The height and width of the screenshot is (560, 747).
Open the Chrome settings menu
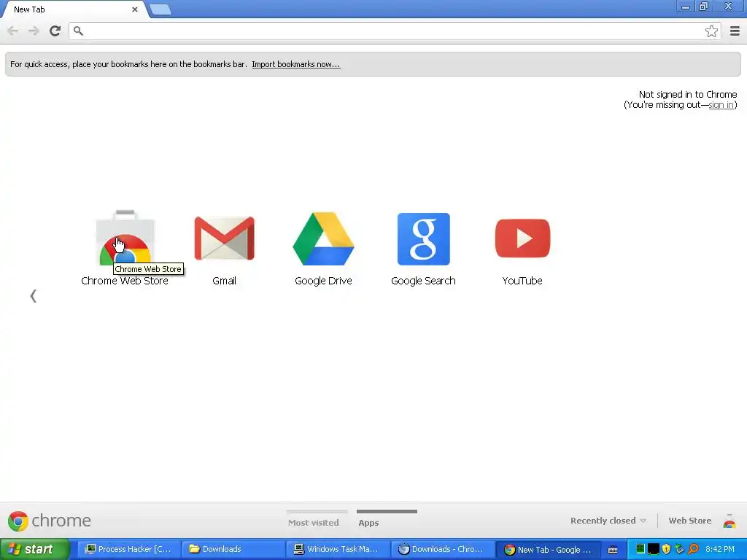pyautogui.click(x=735, y=31)
